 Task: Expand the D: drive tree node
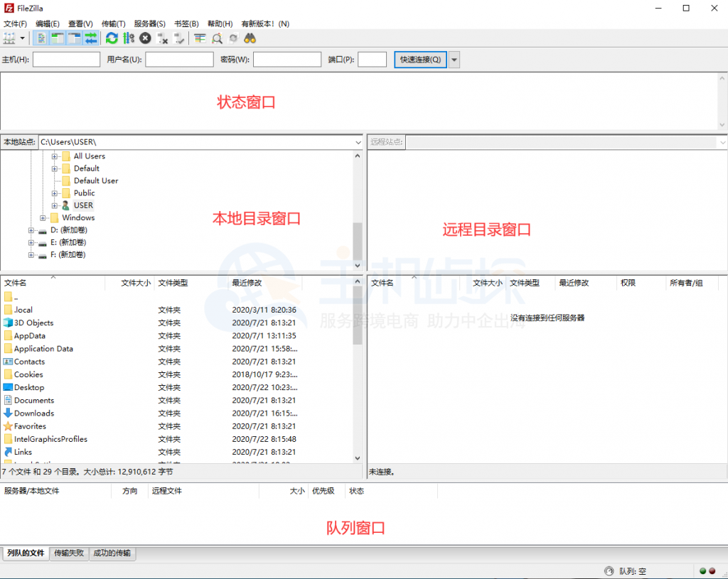point(31,230)
